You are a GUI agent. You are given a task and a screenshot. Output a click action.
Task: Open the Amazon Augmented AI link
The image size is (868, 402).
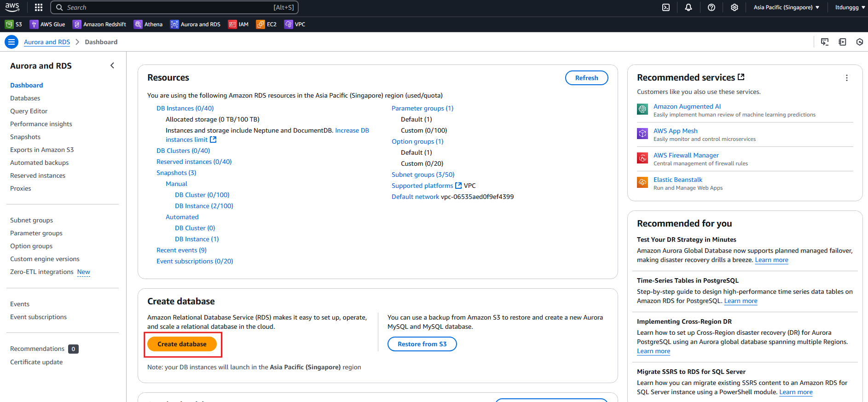pos(687,106)
